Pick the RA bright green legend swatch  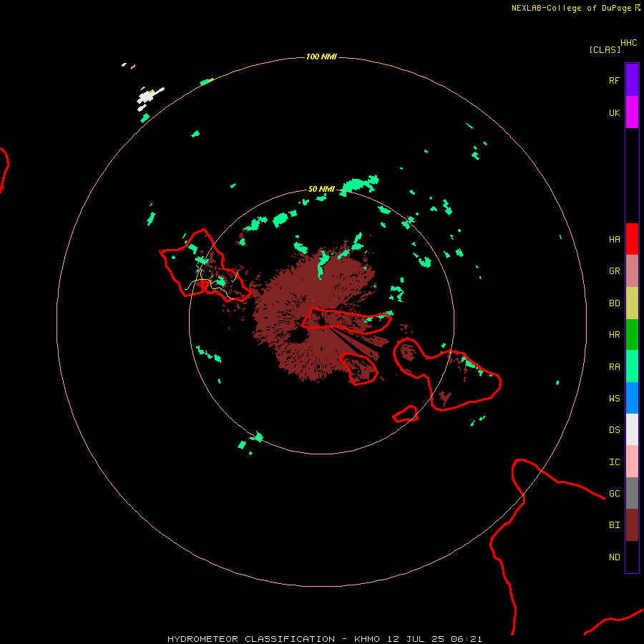click(x=632, y=366)
